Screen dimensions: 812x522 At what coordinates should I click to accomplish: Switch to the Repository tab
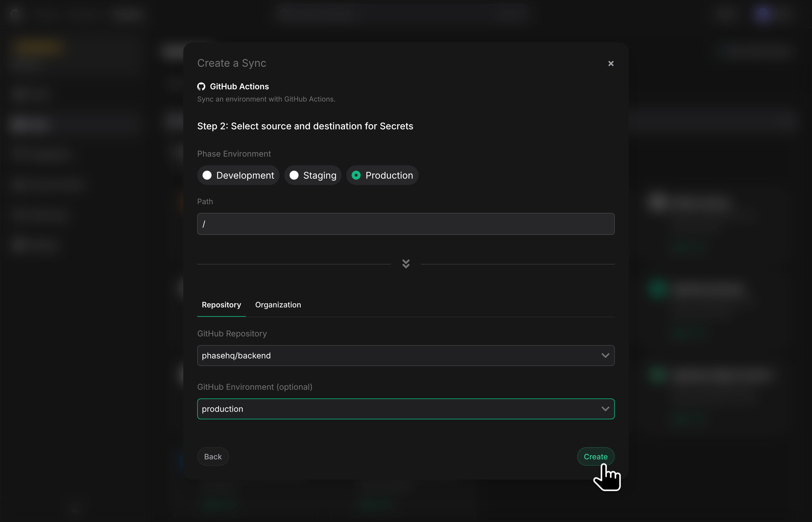pos(221,305)
